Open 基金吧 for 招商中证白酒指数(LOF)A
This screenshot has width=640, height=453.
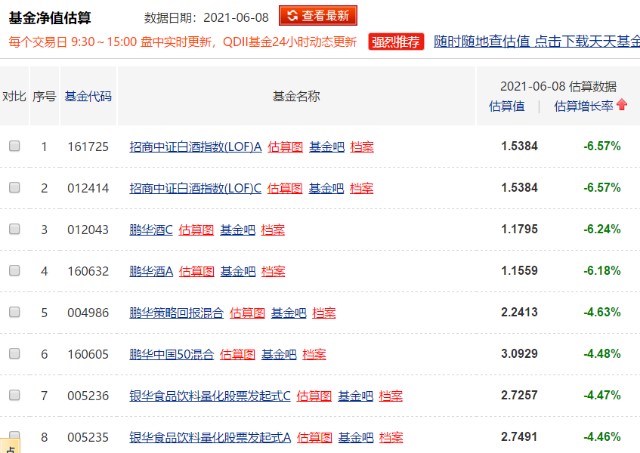[327, 147]
